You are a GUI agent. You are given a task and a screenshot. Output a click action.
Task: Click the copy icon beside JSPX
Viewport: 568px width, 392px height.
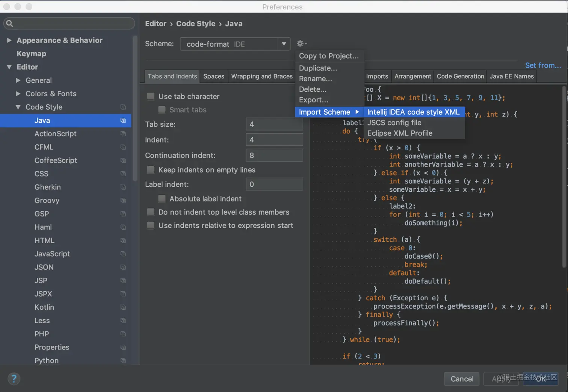click(123, 294)
